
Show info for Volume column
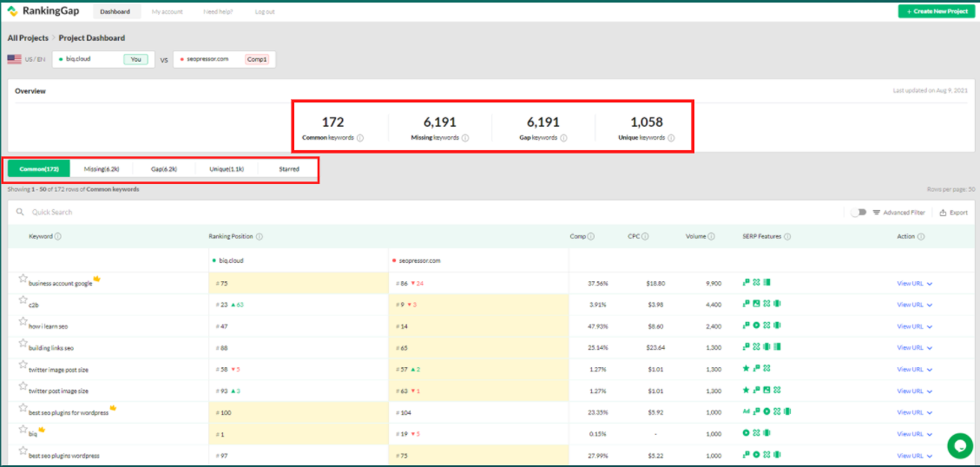[712, 237]
